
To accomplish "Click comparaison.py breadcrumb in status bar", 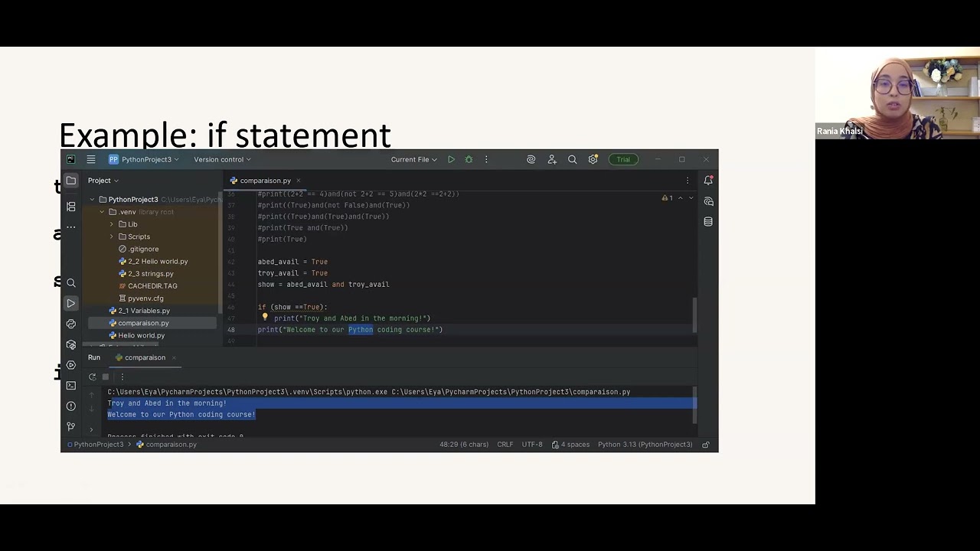I will [x=166, y=445].
